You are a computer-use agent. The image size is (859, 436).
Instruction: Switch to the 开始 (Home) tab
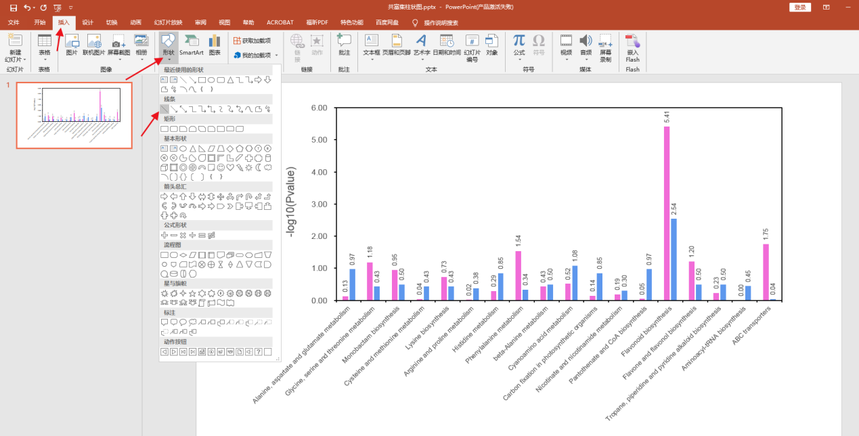pos(39,22)
